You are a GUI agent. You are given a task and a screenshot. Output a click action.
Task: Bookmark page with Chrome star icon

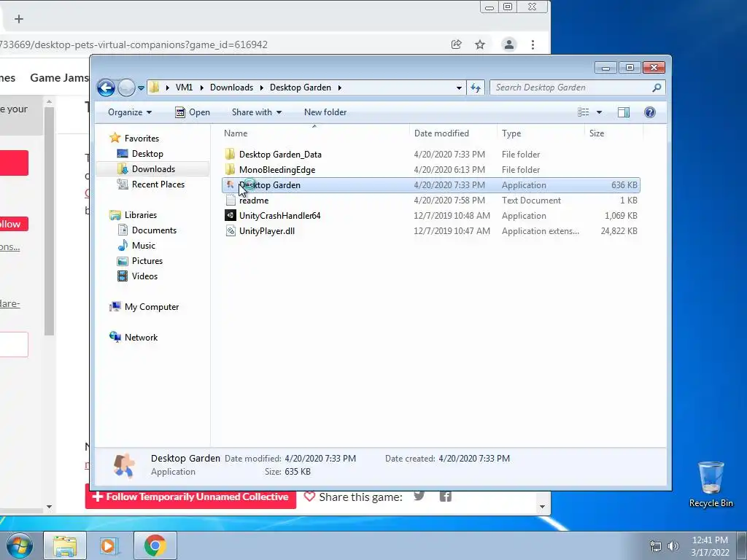tap(480, 44)
